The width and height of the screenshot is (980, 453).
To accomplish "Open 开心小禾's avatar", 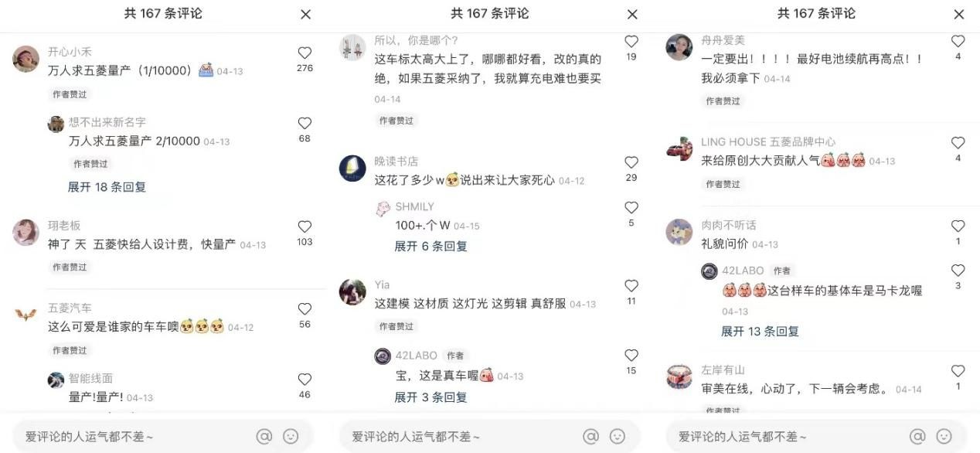I will click(26, 59).
